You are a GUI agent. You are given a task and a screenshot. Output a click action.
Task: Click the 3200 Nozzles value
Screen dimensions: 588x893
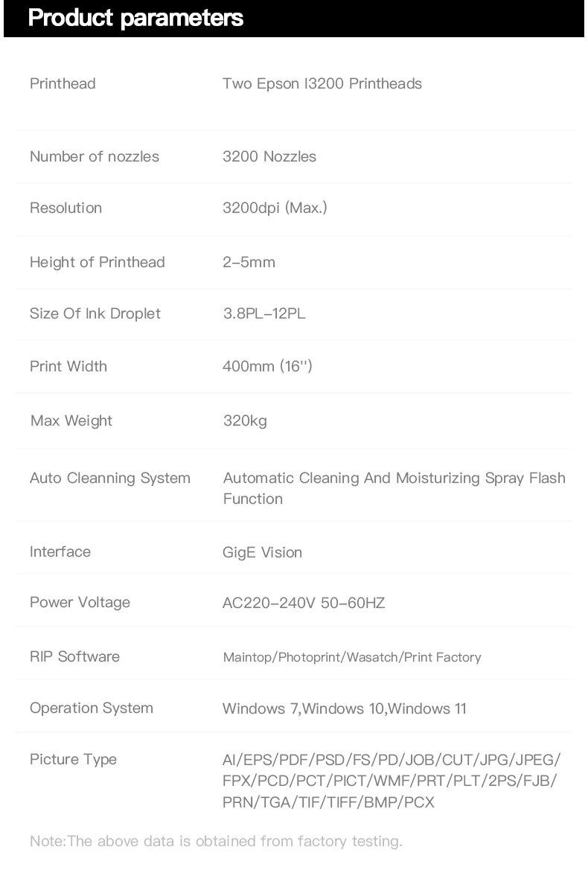pos(269,156)
